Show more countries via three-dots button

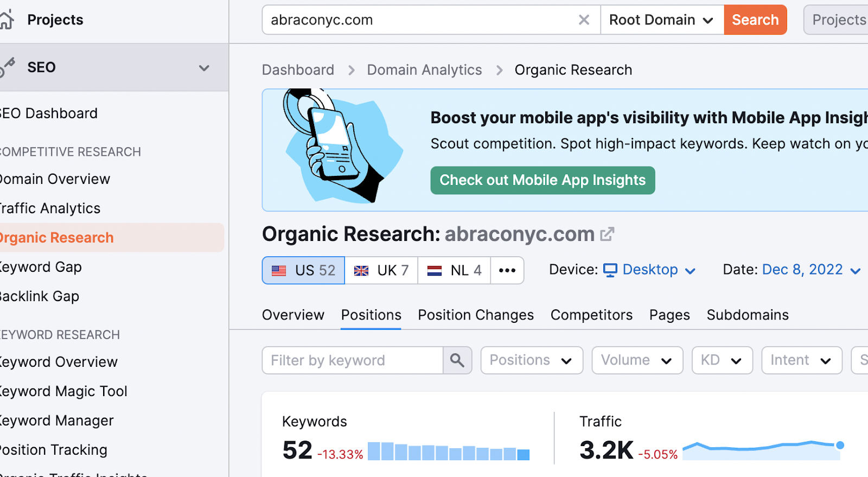pyautogui.click(x=507, y=270)
